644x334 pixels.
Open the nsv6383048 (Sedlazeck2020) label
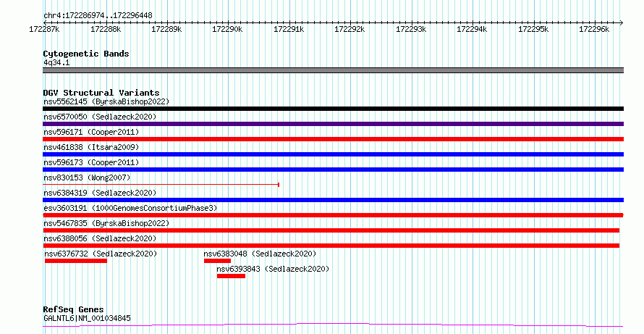[x=260, y=254]
